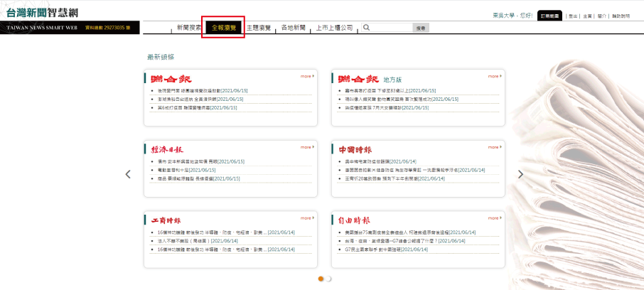Click the black button beside the 東吳大學 greeting
Screen dimensions: 644x290
(x=549, y=16)
